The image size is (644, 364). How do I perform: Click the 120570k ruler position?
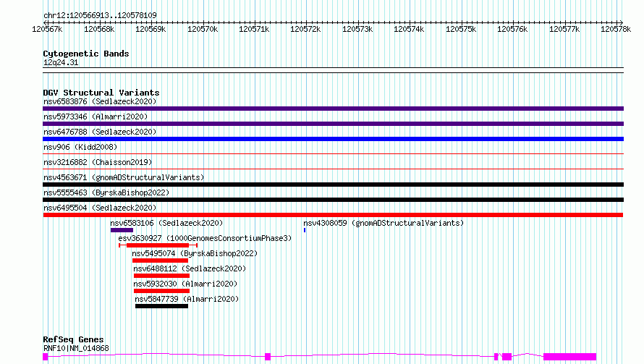(x=203, y=29)
